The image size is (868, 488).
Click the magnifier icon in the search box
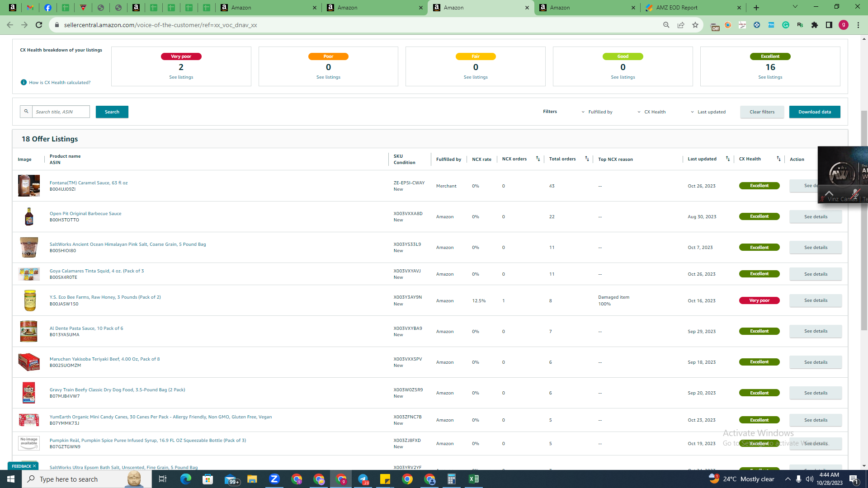coord(26,112)
